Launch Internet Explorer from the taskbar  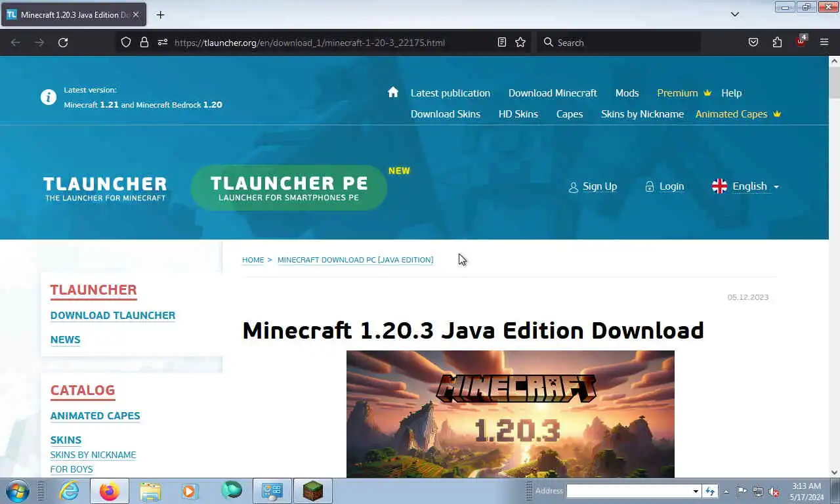click(x=69, y=491)
